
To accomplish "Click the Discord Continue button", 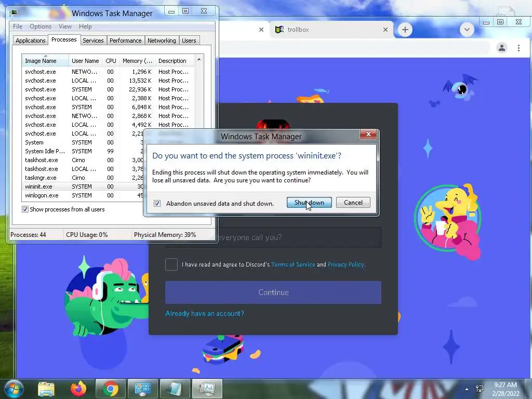I will [x=273, y=292].
